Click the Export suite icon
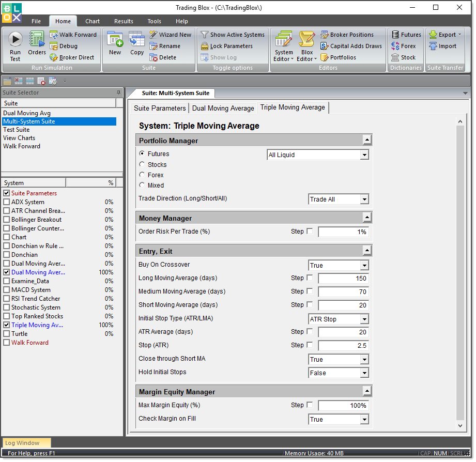This screenshot has height=462, width=476. [433, 35]
